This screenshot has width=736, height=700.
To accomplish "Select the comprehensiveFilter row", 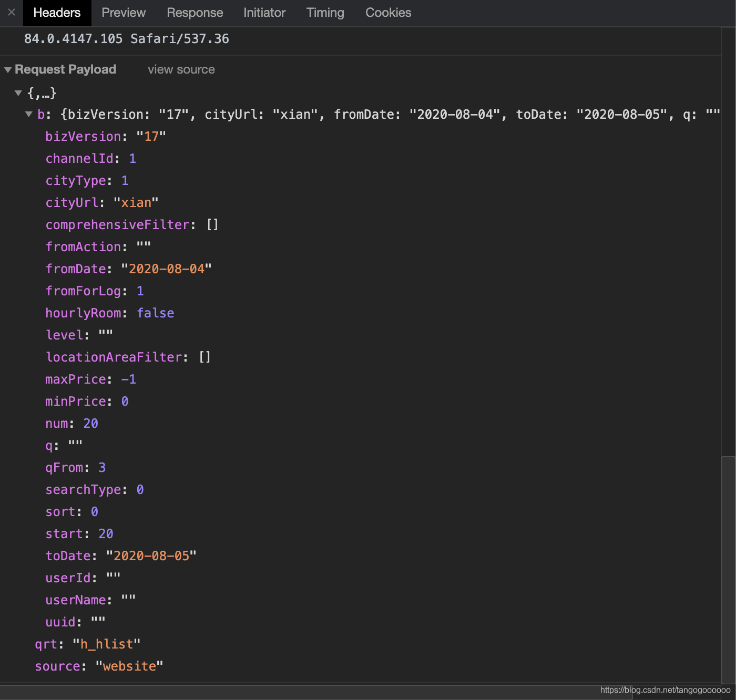I will (x=132, y=225).
